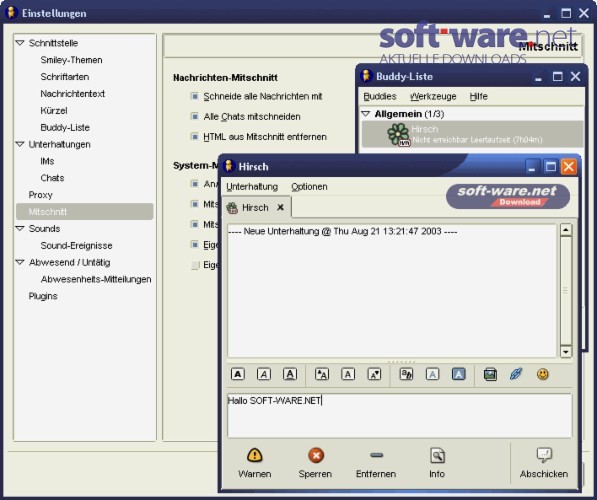Collapse the Unterhaltungen tree node

click(x=19, y=144)
